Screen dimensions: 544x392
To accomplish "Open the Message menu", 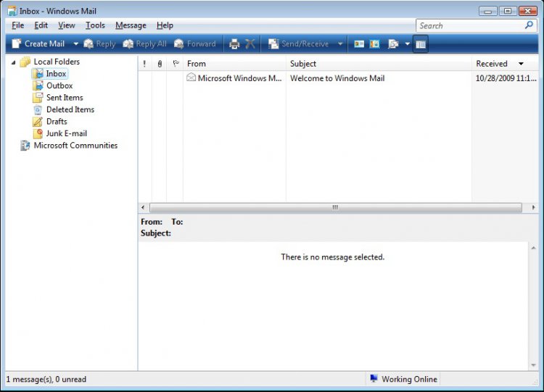I will [x=131, y=25].
